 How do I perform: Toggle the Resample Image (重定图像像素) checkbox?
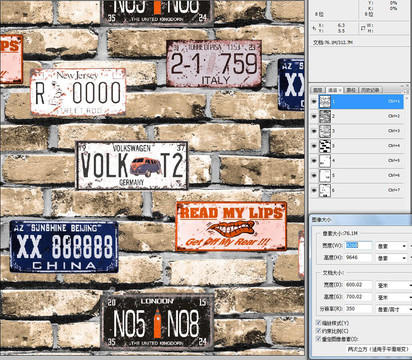tap(318, 339)
